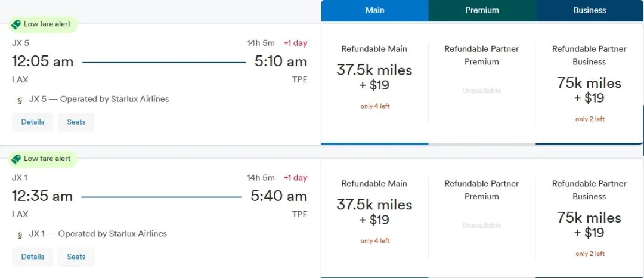The height and width of the screenshot is (278, 644).
Task: Select Refundable Partner Business 75k fare for JX 5
Action: point(589,89)
